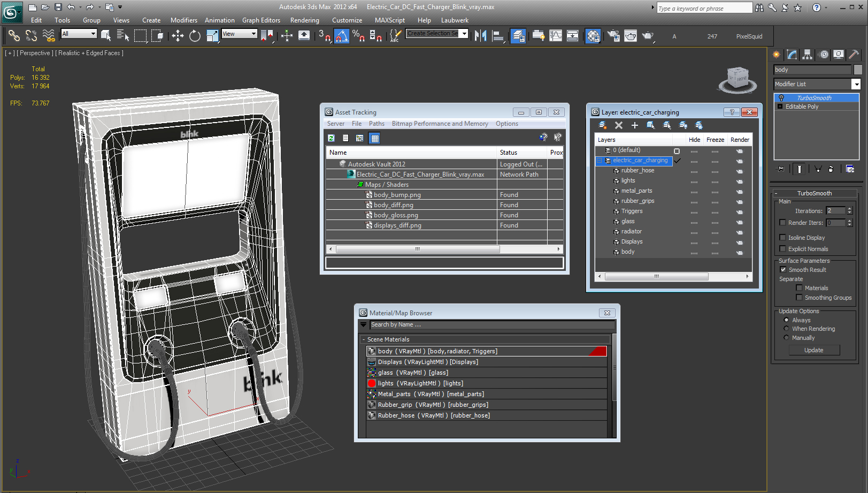The width and height of the screenshot is (868, 493).
Task: Increase TurboSmooth Iterations spinner
Action: tap(849, 209)
